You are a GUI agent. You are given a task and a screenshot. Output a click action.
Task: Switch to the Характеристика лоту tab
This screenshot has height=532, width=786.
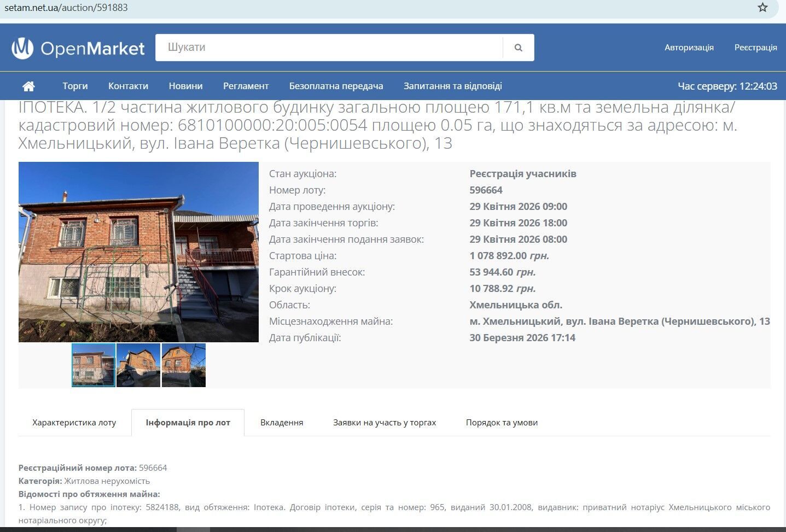[74, 422]
